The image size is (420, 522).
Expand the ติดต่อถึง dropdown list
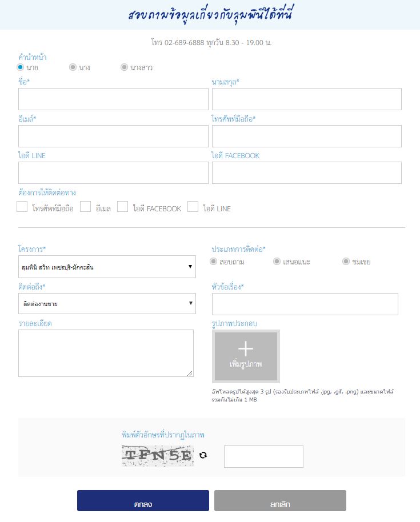(107, 304)
